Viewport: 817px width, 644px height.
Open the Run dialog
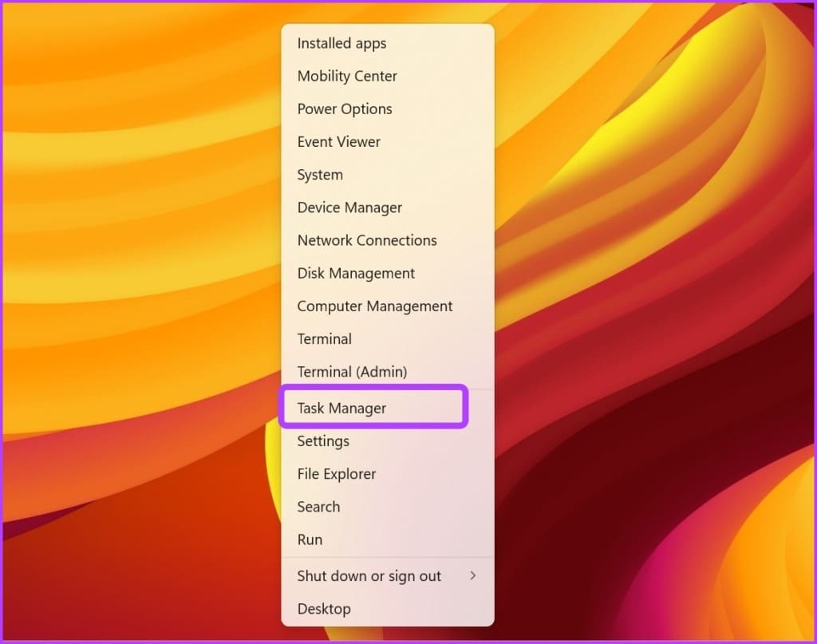pyautogui.click(x=310, y=539)
